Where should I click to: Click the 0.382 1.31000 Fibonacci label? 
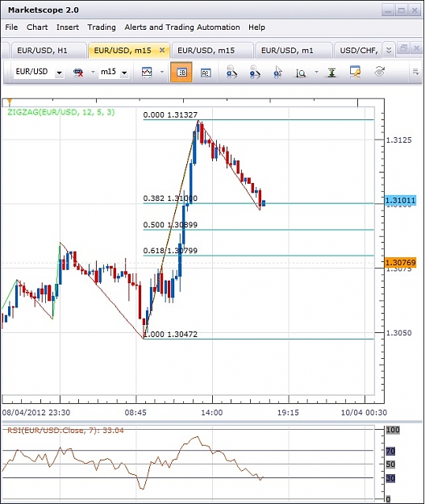[170, 198]
